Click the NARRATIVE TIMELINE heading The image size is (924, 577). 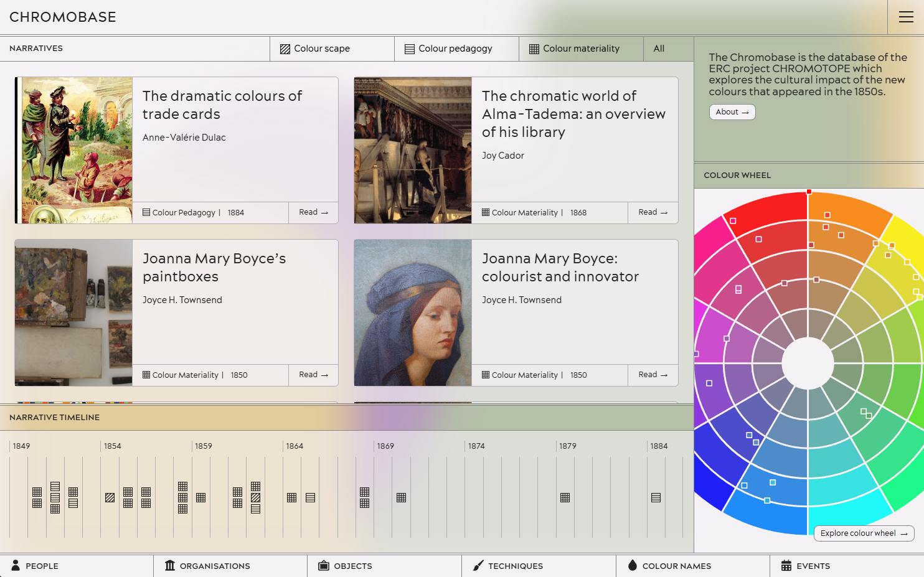(55, 418)
